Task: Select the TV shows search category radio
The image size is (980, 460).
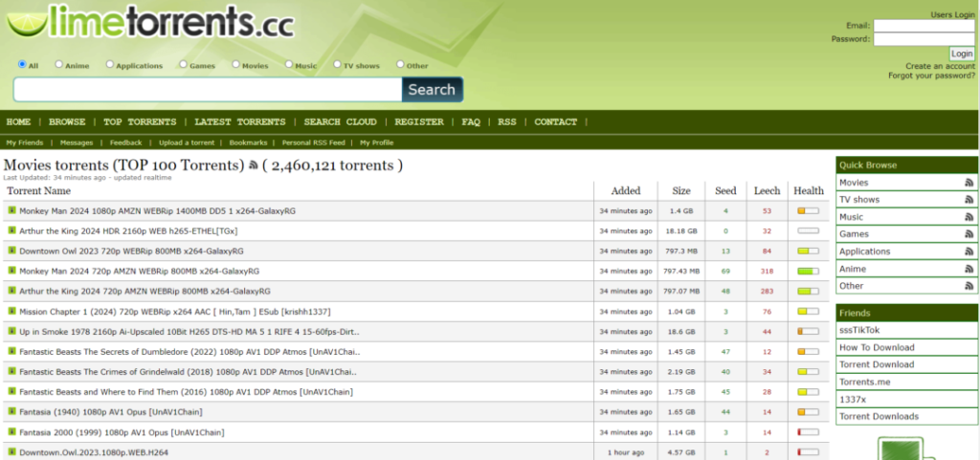Action: pos(337,64)
